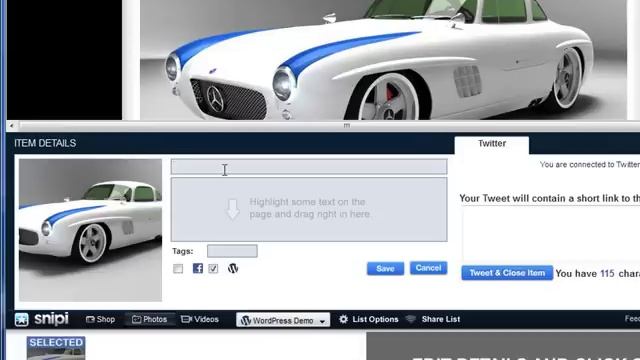Switch to the Photos section

click(150, 319)
